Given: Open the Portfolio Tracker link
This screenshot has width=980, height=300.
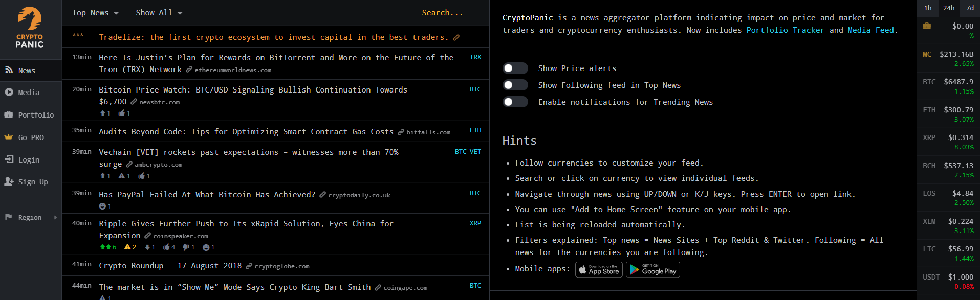Looking at the screenshot, I should pyautogui.click(x=785, y=30).
